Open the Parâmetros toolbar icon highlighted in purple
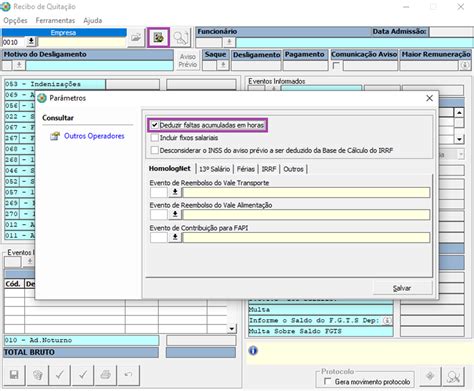This screenshot has width=474, height=391. tap(158, 38)
